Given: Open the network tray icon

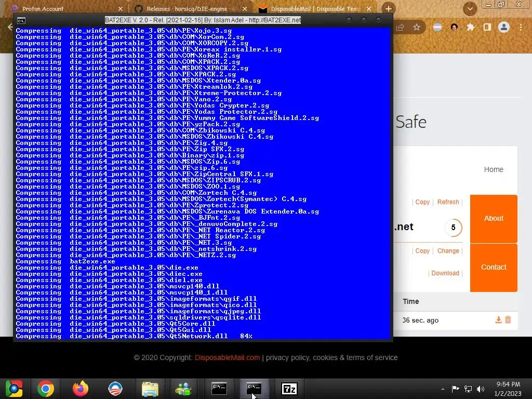Looking at the screenshot, I should click(468, 389).
